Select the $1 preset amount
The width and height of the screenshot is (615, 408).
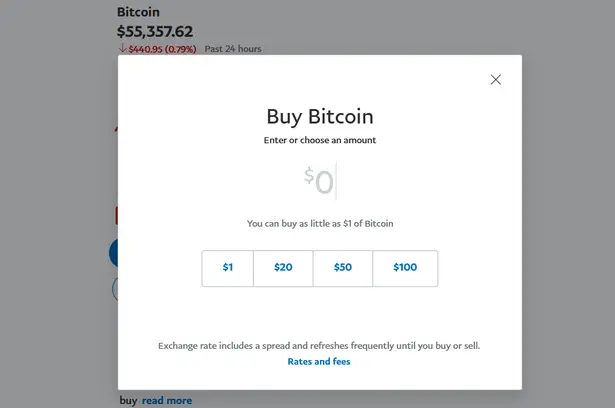pos(227,268)
